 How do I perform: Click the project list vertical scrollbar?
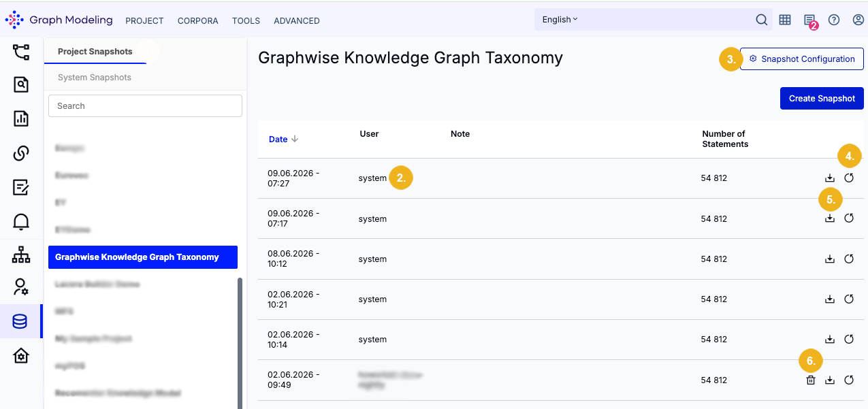[x=240, y=342]
